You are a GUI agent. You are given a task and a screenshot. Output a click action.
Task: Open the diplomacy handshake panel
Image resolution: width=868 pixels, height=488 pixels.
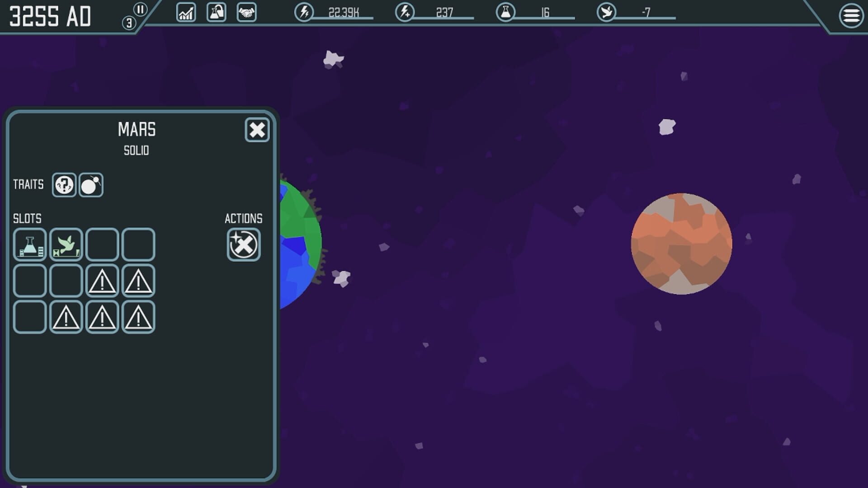click(x=245, y=13)
